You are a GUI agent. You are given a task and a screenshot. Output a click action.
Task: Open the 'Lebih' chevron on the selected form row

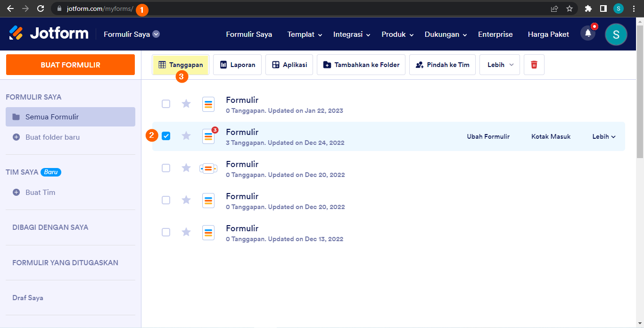(603, 136)
